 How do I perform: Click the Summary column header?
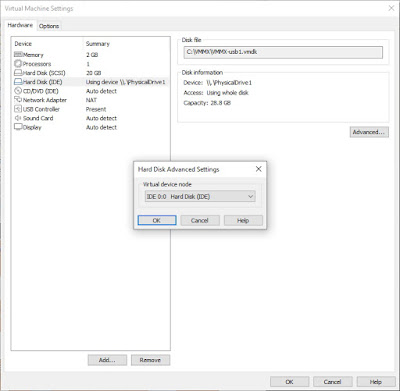[98, 44]
